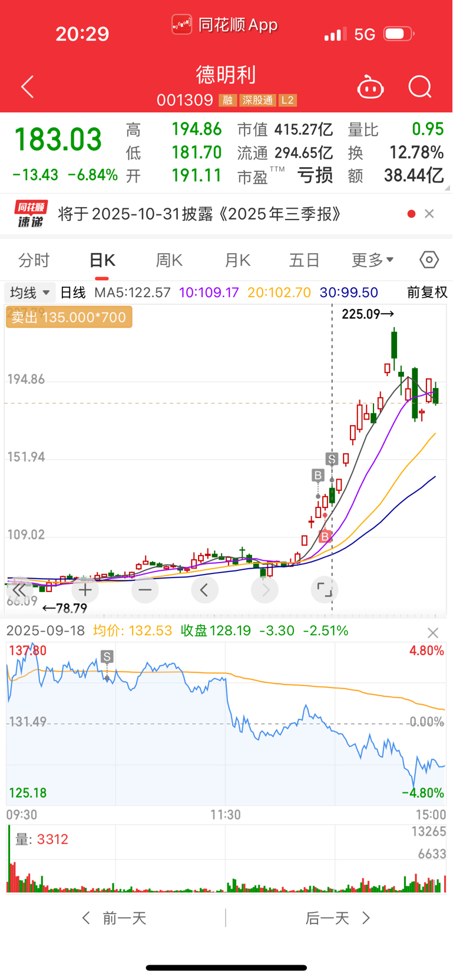
Task: Go to 前一天 intraday chart
Action: point(114,918)
